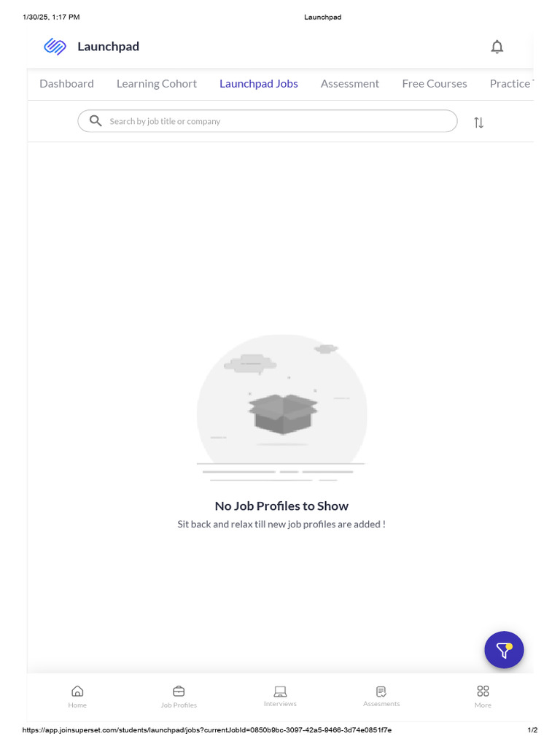Open notifications bell
Image resolution: width=560 pixels, height=747 pixels.
(x=497, y=47)
